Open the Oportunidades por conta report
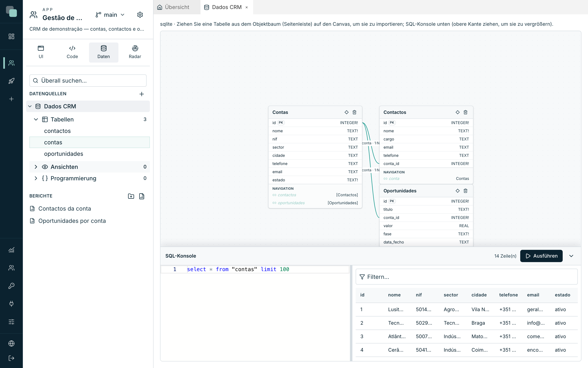The image size is (588, 368). click(x=72, y=221)
